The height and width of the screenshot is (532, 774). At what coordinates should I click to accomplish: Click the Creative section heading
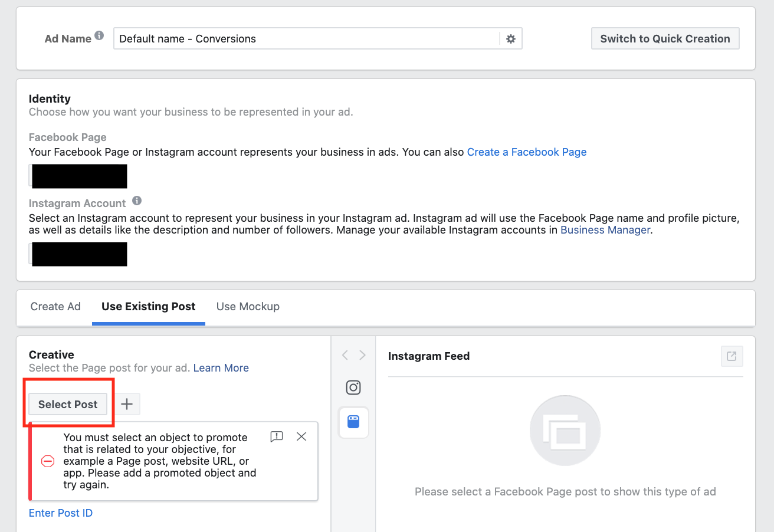pyautogui.click(x=51, y=354)
